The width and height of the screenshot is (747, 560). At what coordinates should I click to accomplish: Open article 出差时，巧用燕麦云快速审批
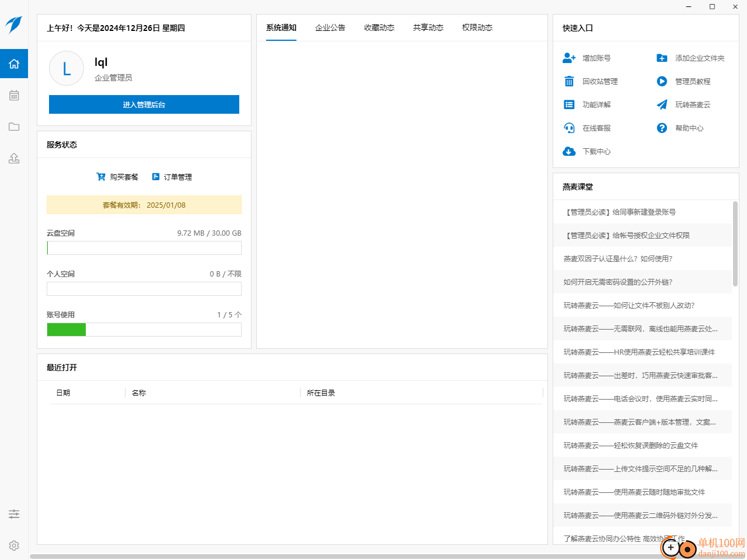click(x=643, y=375)
